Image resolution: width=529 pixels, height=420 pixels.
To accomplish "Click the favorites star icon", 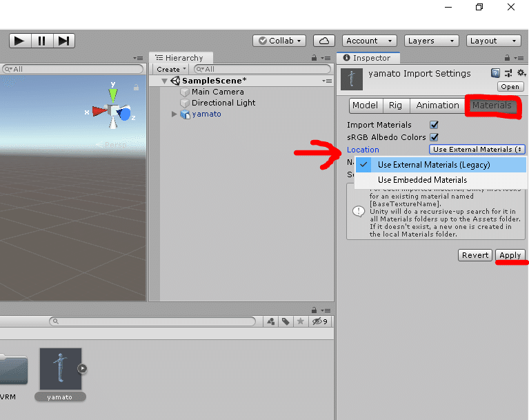I will click(300, 321).
